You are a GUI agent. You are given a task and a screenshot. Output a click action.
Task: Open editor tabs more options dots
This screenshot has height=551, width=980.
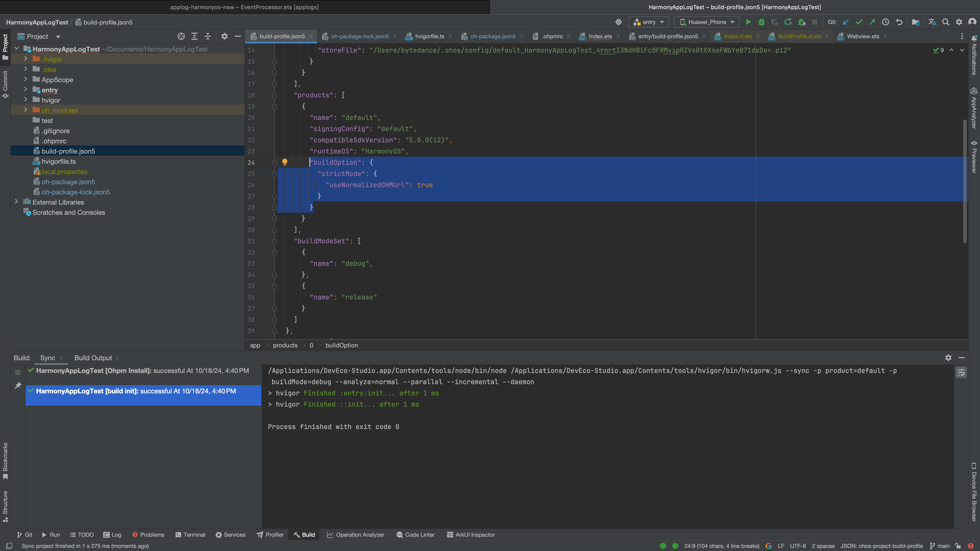(x=962, y=36)
